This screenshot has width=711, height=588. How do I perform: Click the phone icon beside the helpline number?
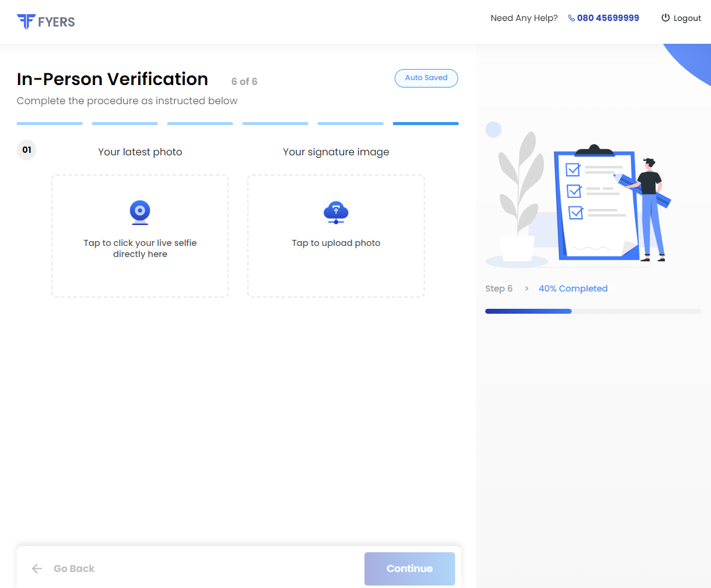[572, 18]
